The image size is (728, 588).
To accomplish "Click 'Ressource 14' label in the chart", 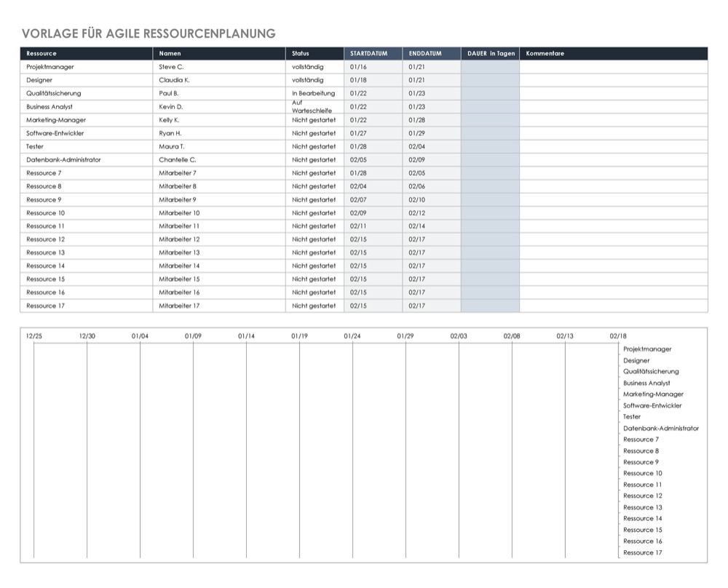I will point(643,518).
